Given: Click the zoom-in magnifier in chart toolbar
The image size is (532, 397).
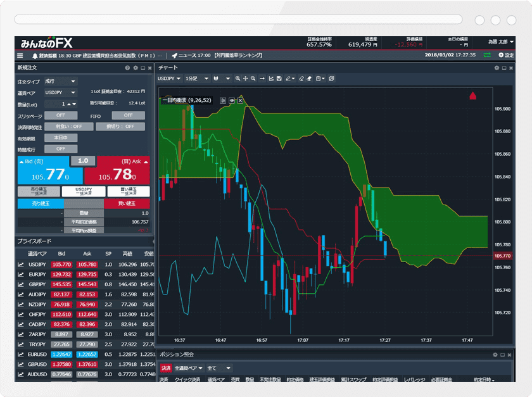Looking at the screenshot, I should [x=237, y=79].
